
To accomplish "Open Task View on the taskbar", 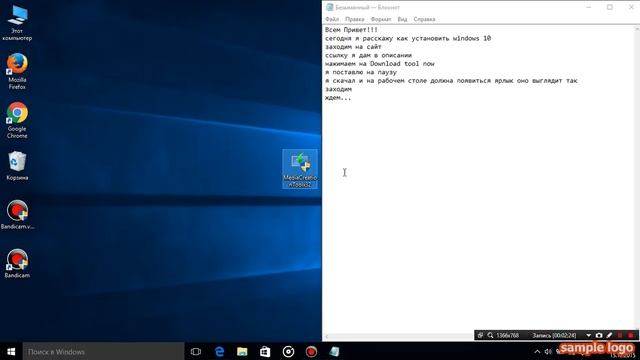I will click(x=196, y=351).
